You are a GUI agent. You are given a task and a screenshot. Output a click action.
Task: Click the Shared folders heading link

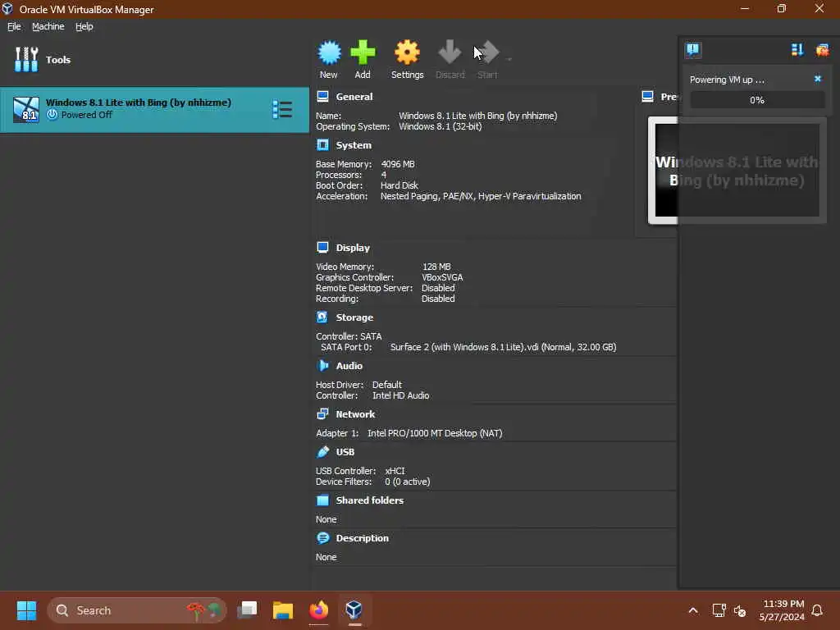(370, 500)
